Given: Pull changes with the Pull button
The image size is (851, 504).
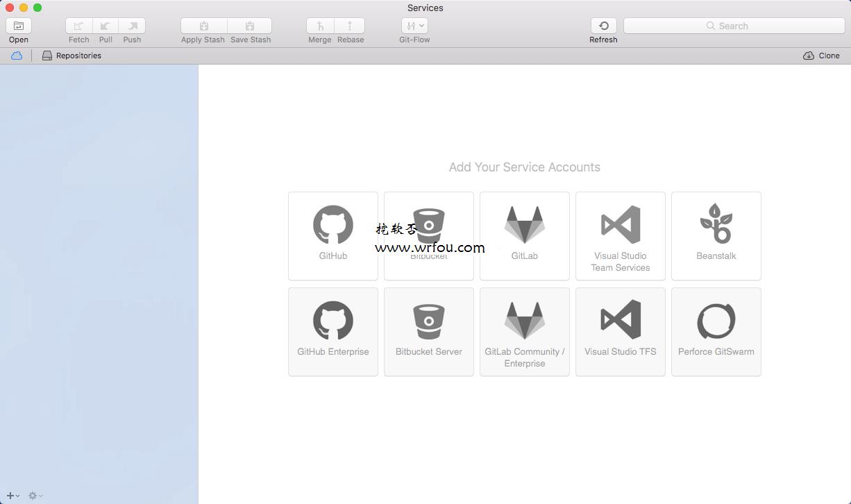Looking at the screenshot, I should (x=106, y=26).
